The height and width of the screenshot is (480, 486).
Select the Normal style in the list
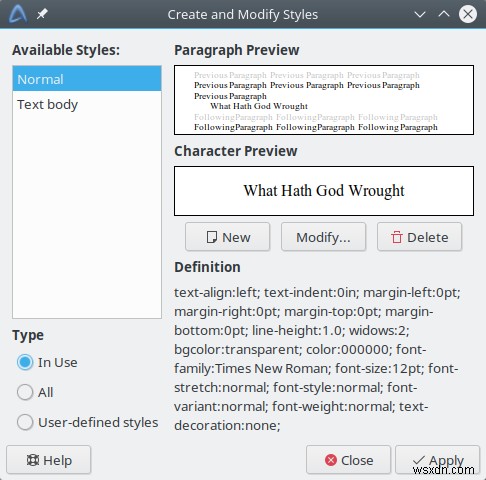point(87,79)
